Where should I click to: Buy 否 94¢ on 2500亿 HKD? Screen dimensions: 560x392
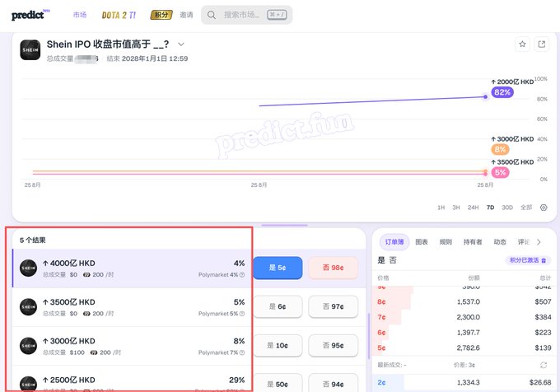334,383
